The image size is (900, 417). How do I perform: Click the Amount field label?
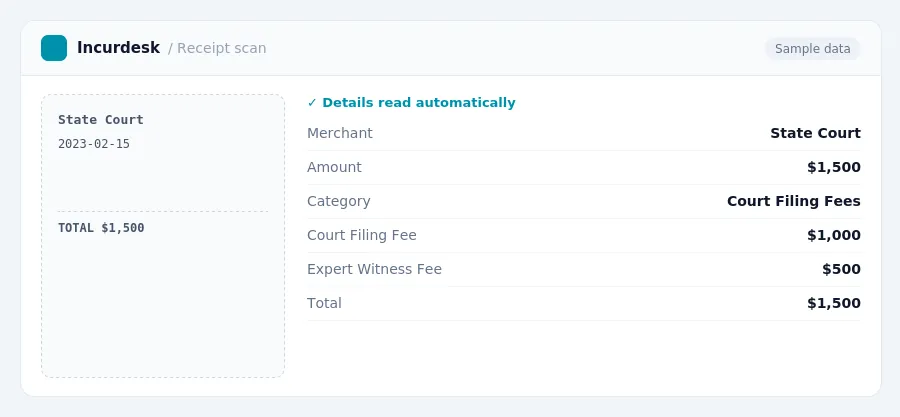[x=334, y=167]
